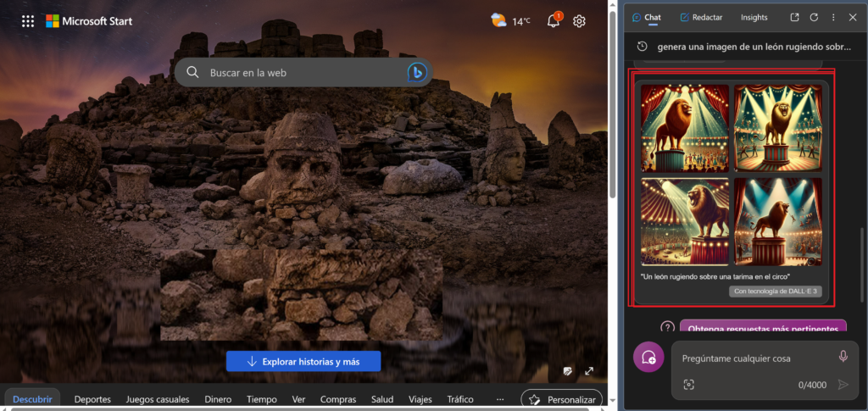Select the Deportes news tab
Image resolution: width=868 pixels, height=411 pixels.
(92, 399)
